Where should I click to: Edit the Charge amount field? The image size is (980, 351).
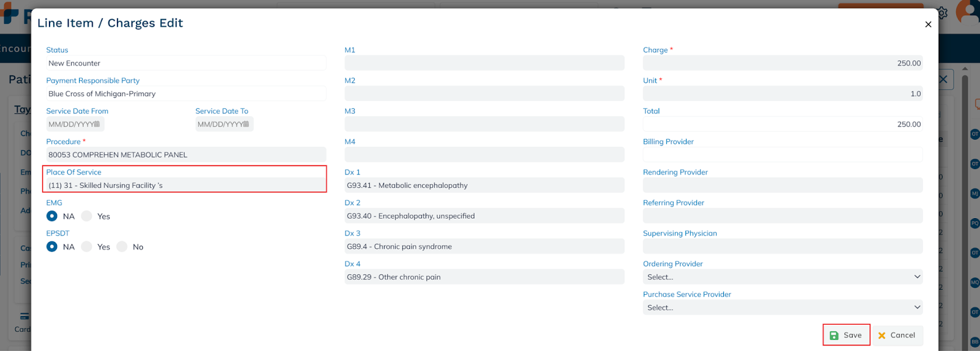(x=782, y=63)
